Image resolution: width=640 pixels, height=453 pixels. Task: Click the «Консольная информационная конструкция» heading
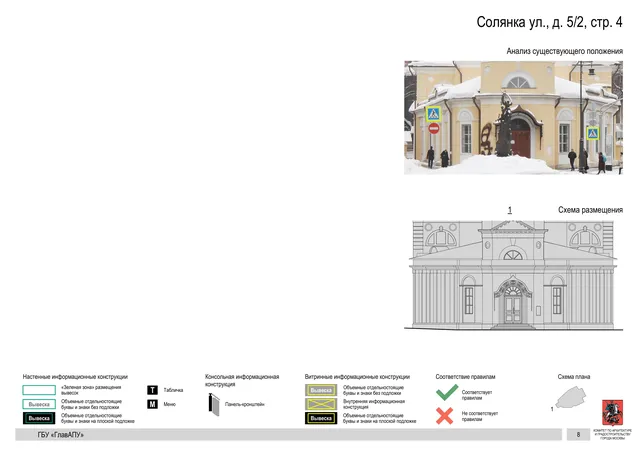[242, 380]
